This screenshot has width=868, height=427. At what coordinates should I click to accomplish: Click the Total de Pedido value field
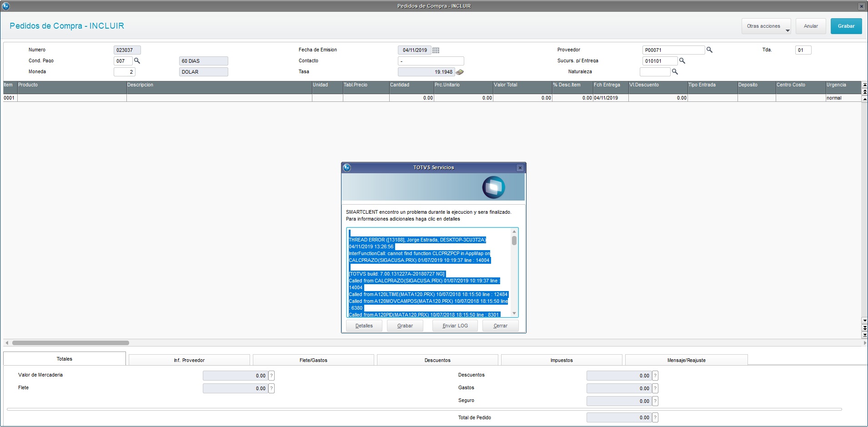(619, 417)
